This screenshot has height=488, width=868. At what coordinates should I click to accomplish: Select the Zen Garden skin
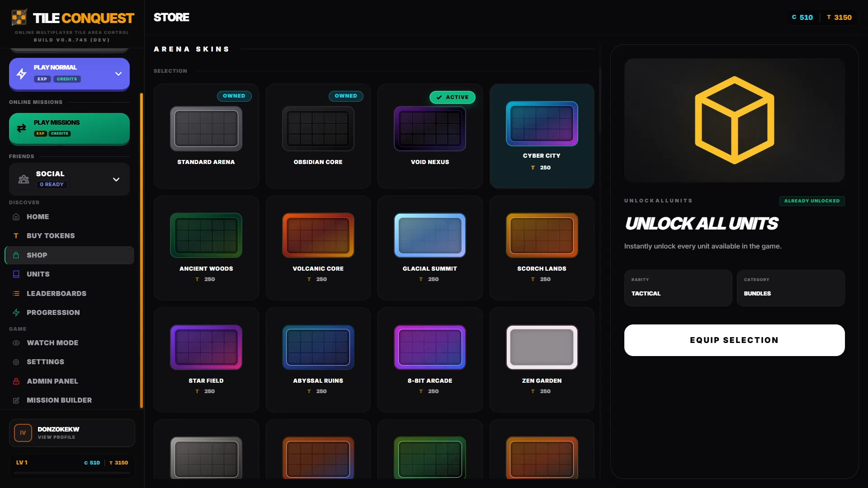click(542, 360)
